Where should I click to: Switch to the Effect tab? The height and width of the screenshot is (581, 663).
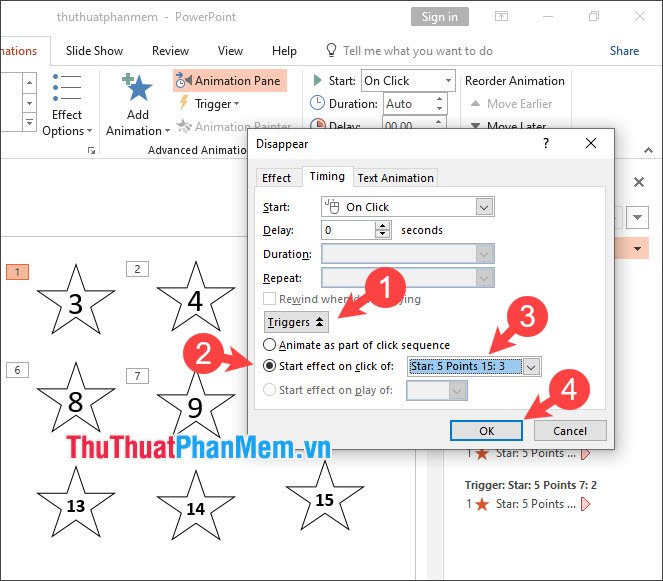click(x=277, y=178)
